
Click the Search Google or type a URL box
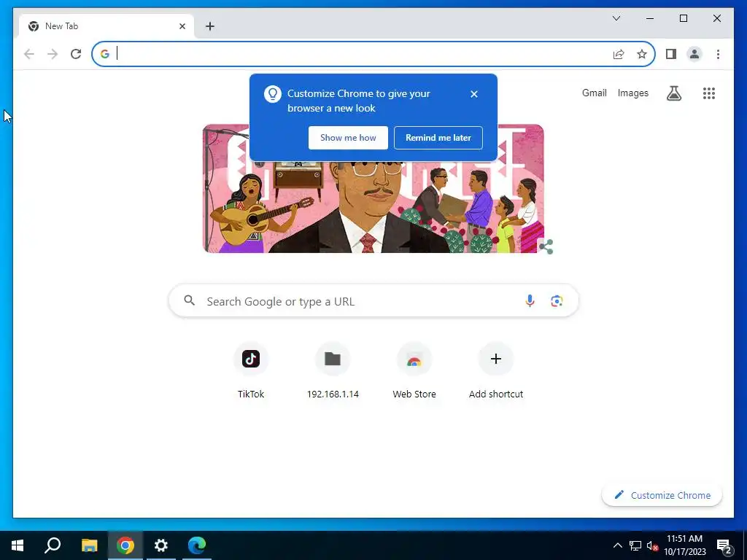(373, 301)
